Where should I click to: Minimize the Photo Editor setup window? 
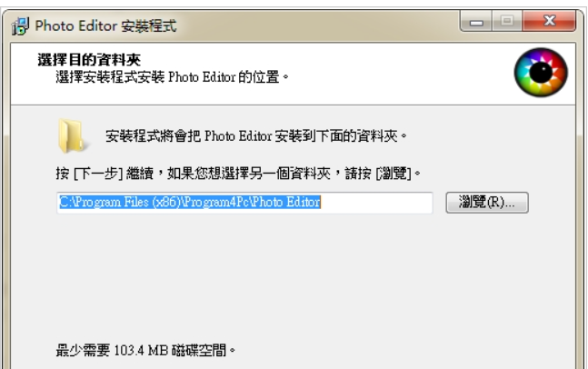pos(476,21)
